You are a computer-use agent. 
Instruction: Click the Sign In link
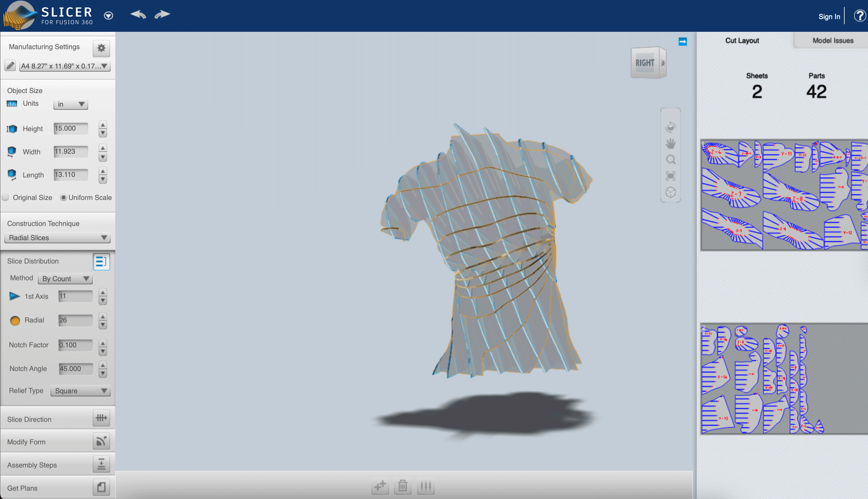tap(829, 16)
